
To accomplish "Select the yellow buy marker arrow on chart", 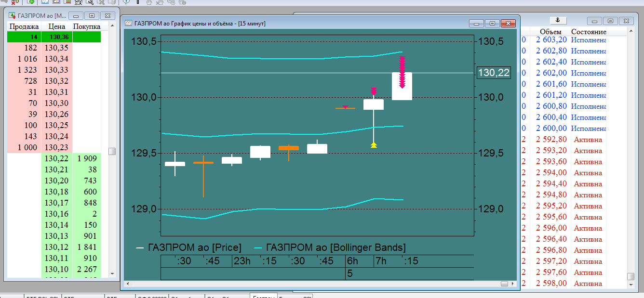I will pos(374,144).
